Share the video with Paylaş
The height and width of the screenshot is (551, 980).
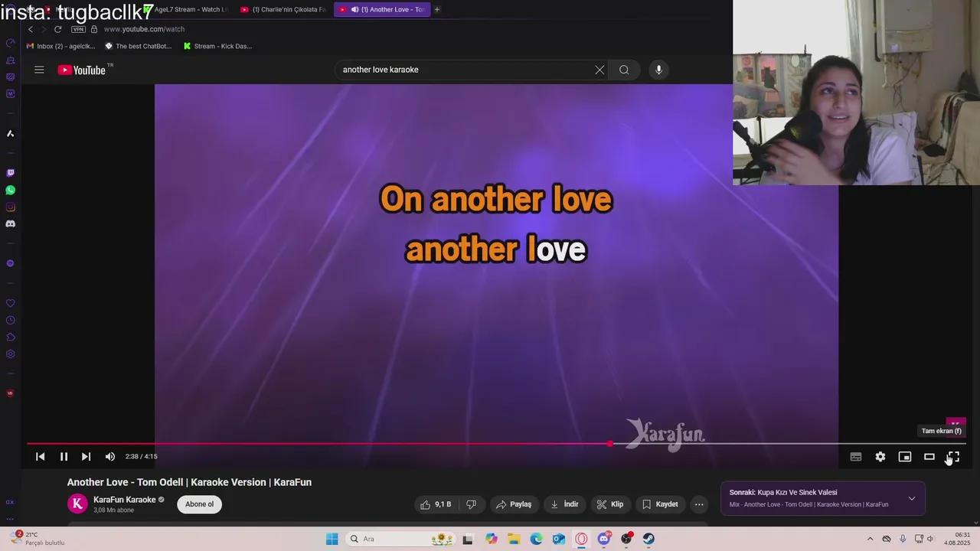tap(513, 504)
